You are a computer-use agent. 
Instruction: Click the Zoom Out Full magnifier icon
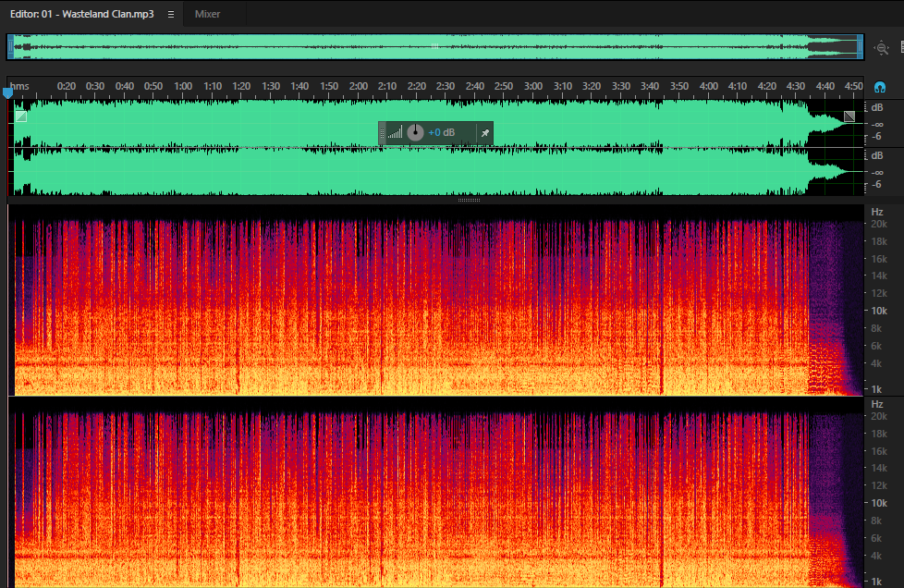882,48
